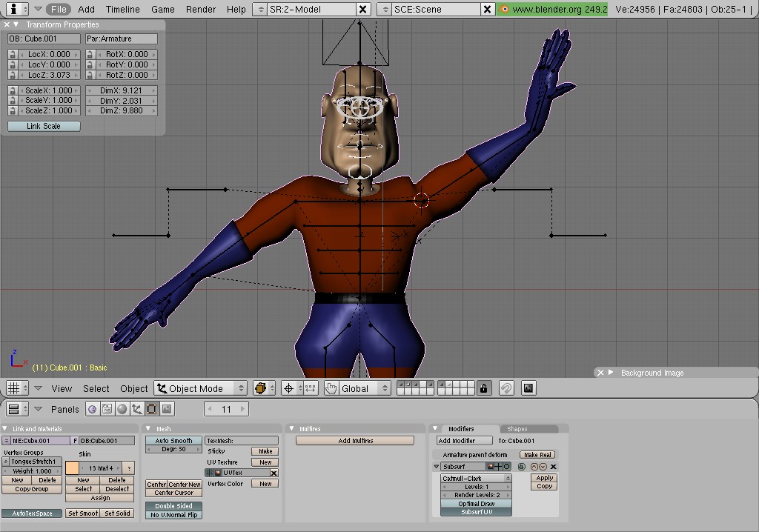Toggle the Auto Smooth option
This screenshot has height=532, width=759.
(173, 441)
